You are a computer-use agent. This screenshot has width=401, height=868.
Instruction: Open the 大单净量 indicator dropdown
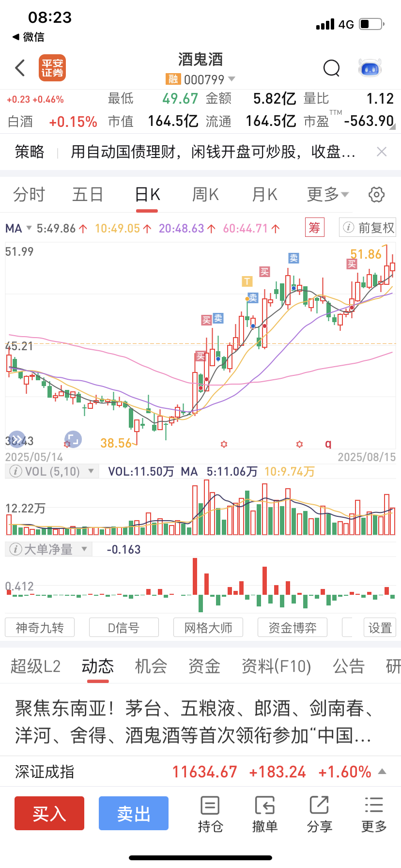[84, 549]
